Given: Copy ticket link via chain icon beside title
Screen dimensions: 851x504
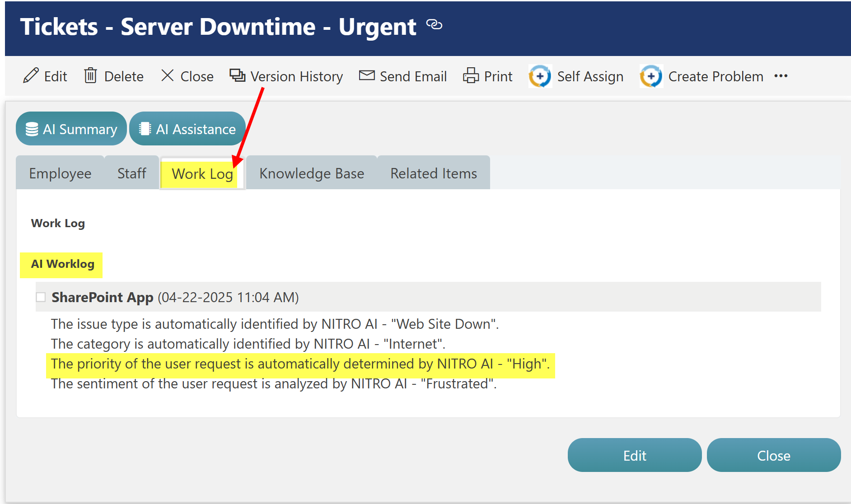Looking at the screenshot, I should 434,24.
